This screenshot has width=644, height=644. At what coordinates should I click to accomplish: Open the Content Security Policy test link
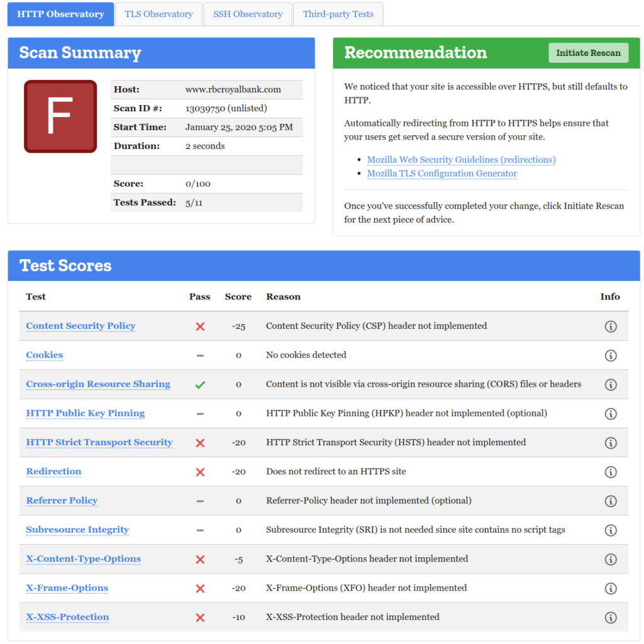[80, 326]
